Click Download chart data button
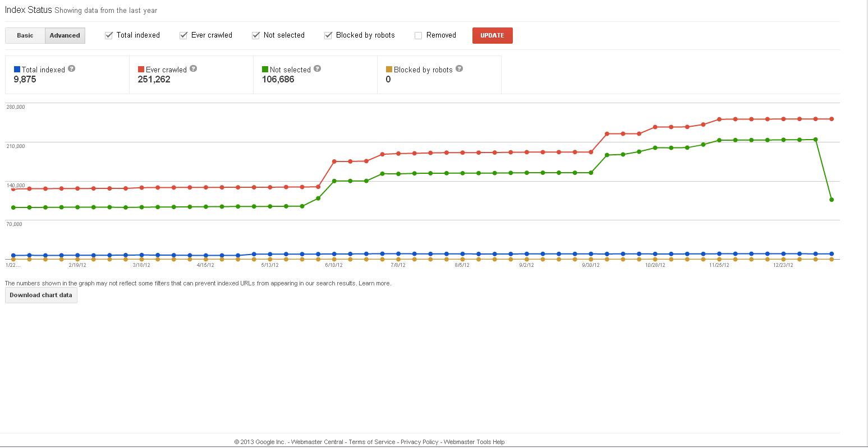This screenshot has width=868, height=448. [41, 295]
